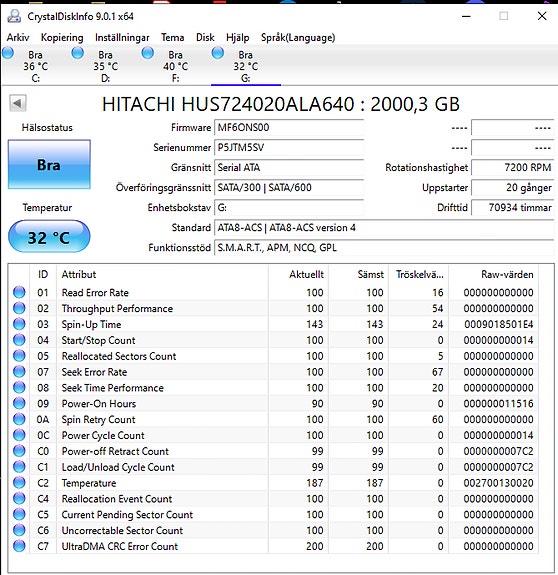
Task: Click status orb of Current Pending Sector Count row
Action: click(x=19, y=514)
